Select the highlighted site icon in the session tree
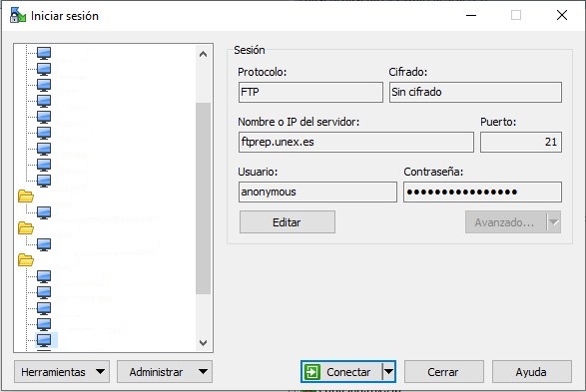 click(44, 340)
